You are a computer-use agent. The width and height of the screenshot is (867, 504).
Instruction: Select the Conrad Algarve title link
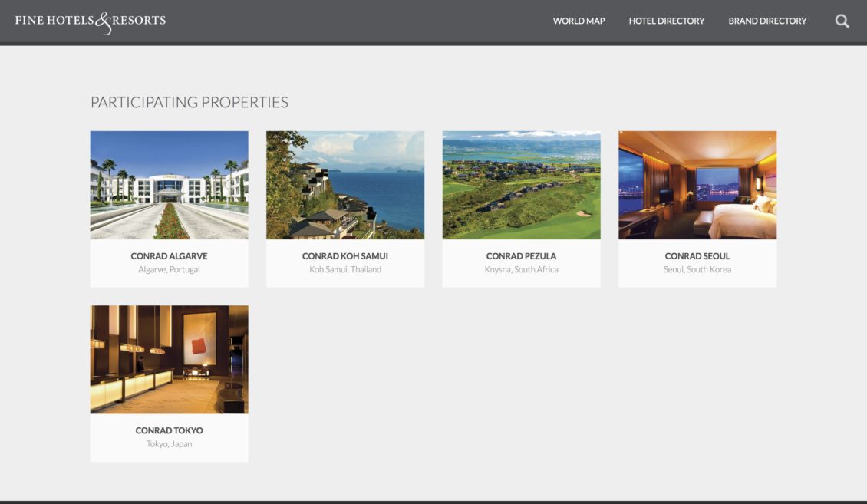(x=170, y=256)
